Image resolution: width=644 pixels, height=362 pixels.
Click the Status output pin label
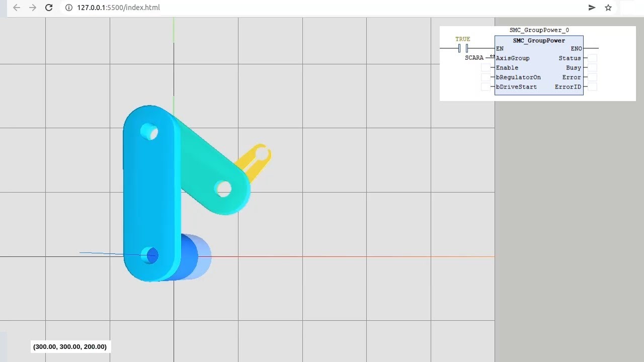pos(570,58)
